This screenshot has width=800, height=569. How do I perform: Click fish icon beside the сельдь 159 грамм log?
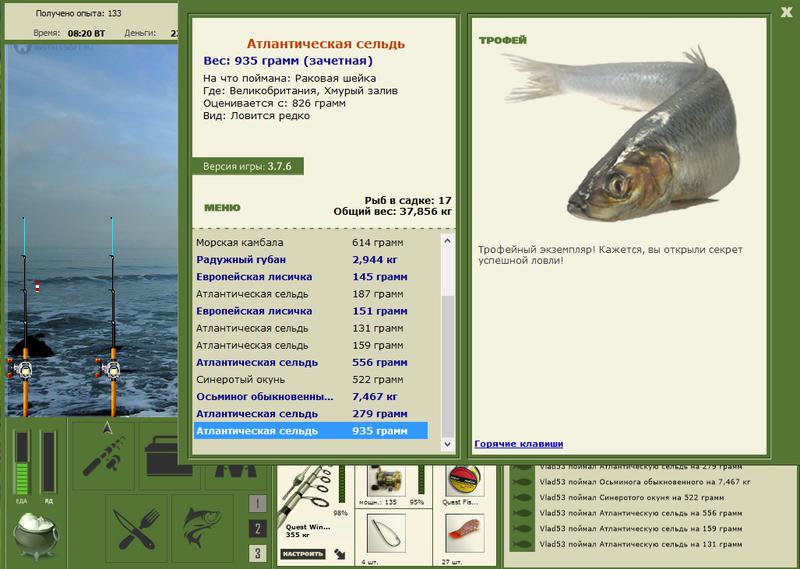[x=522, y=529]
